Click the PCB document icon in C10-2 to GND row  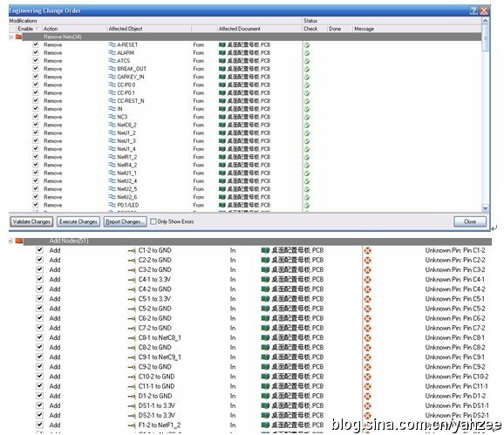265,377
